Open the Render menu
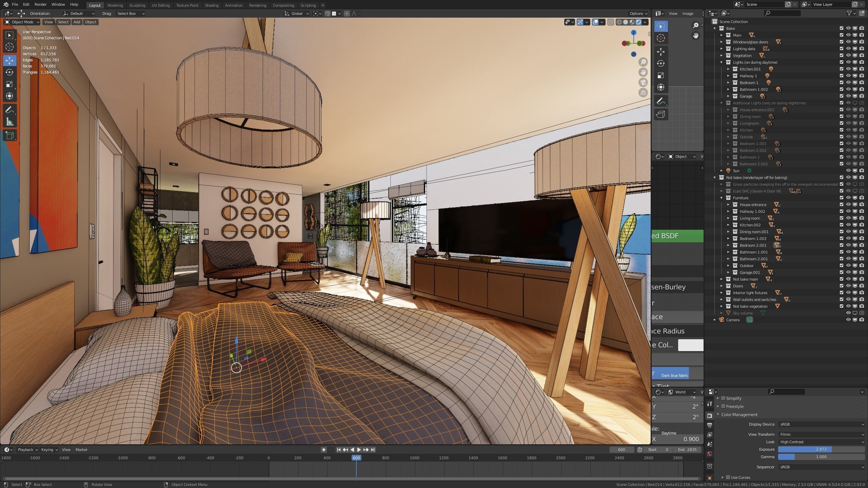 [40, 4]
